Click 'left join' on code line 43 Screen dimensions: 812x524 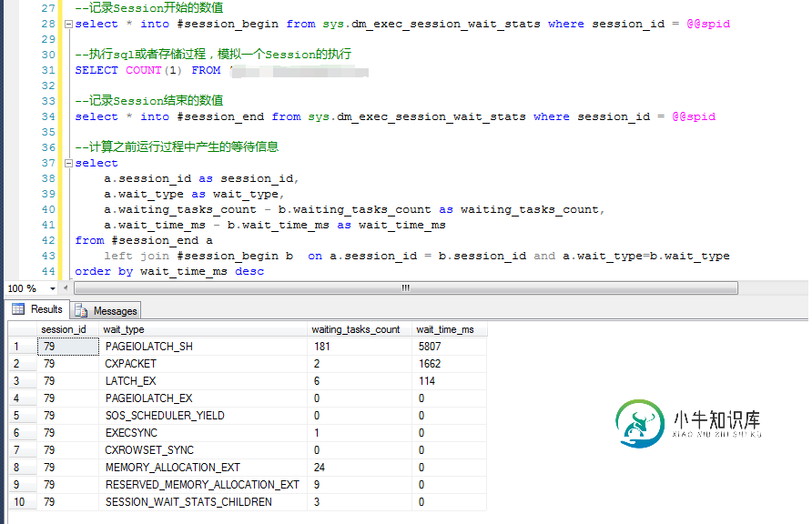[x=137, y=256]
